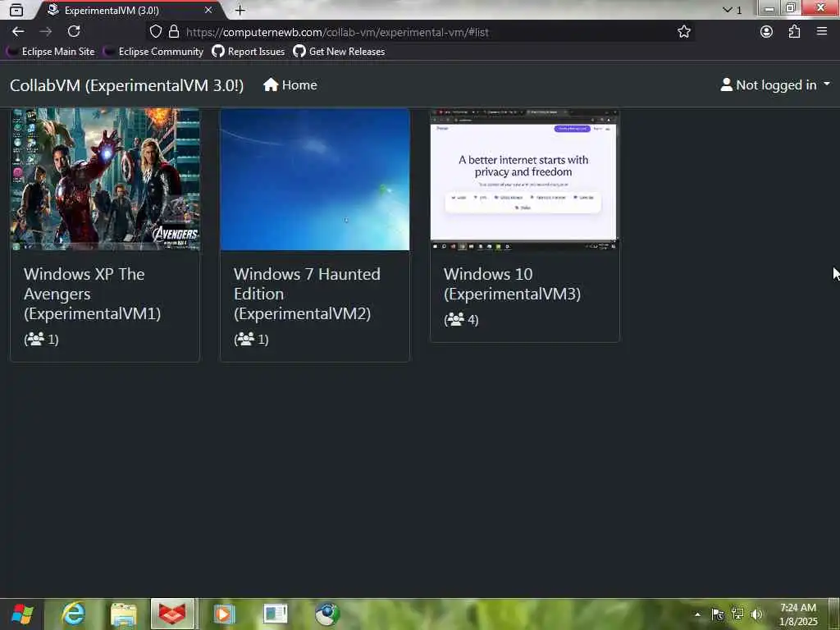Launch Internet Explorer from the taskbar

[73, 614]
